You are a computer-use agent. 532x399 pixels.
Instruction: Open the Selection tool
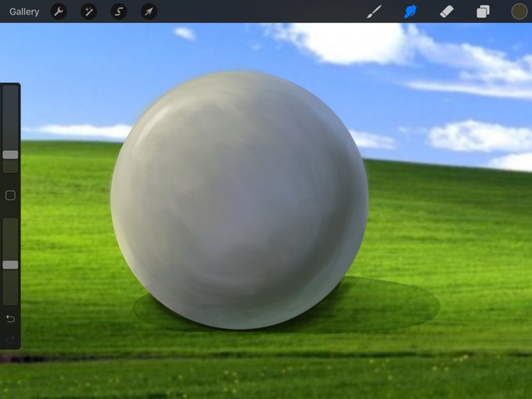[119, 12]
